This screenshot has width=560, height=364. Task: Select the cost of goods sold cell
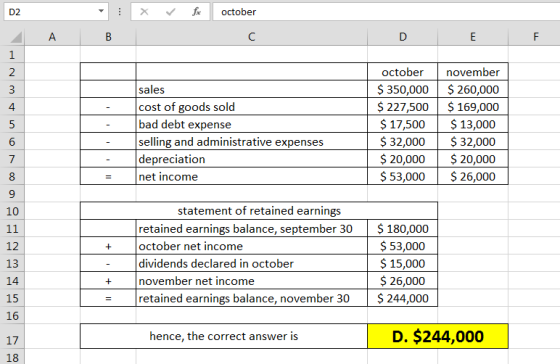pos(251,107)
